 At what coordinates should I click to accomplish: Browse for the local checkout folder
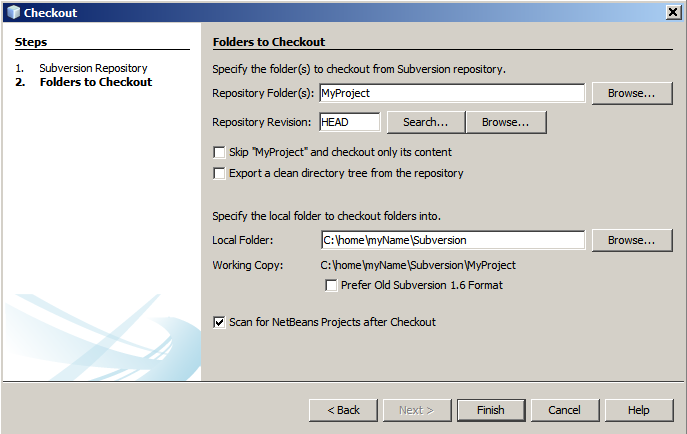click(x=631, y=240)
